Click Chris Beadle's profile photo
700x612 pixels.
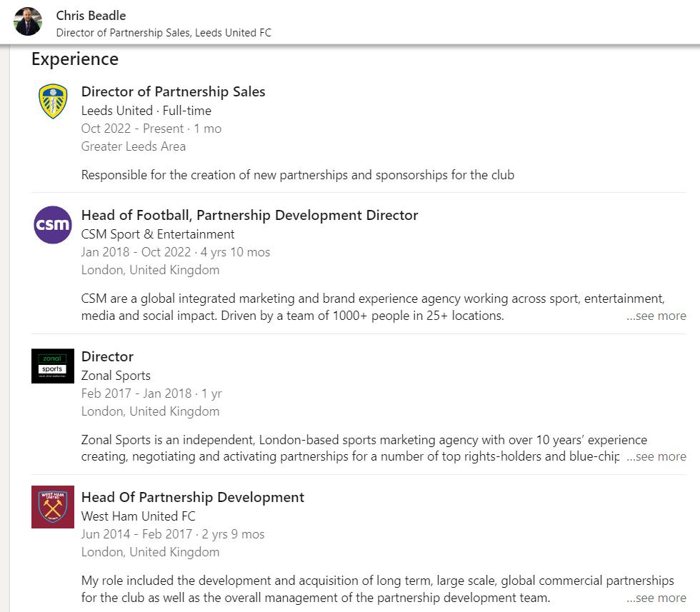[x=28, y=21]
